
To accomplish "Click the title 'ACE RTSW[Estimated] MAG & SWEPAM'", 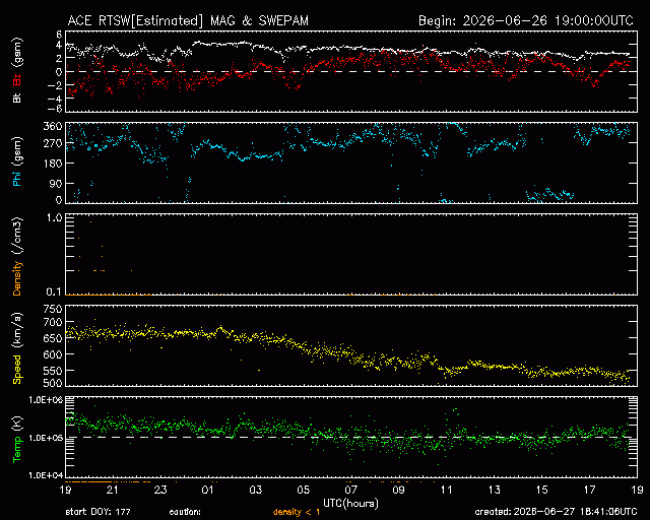I will click(188, 21).
